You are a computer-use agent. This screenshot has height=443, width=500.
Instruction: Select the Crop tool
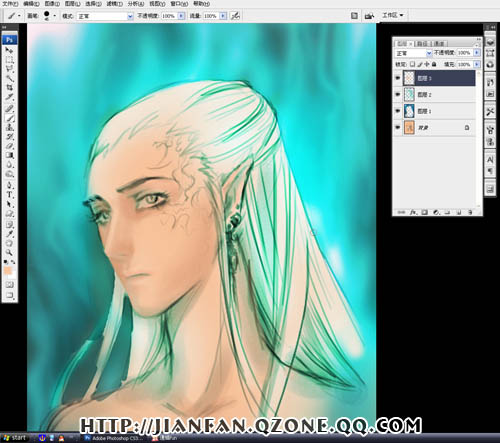(x=9, y=88)
